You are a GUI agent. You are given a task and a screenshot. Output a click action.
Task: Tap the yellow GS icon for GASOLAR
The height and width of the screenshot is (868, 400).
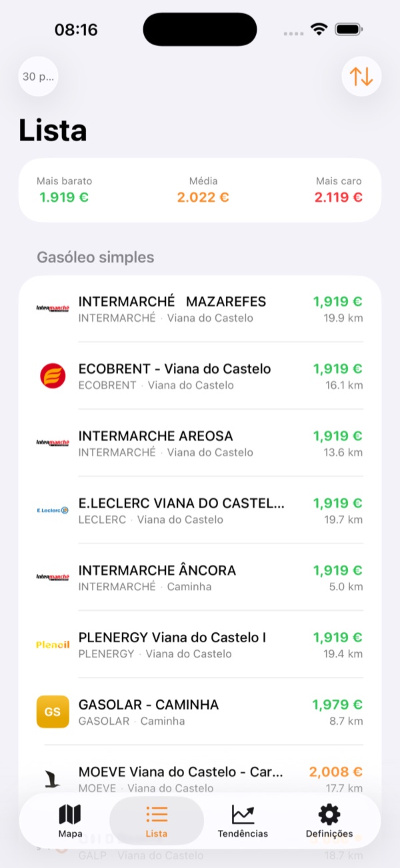click(53, 711)
